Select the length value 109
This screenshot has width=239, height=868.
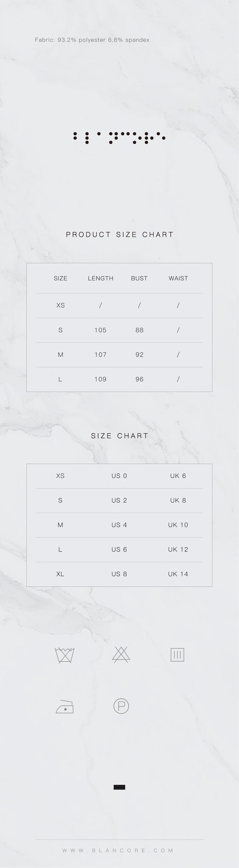101,379
